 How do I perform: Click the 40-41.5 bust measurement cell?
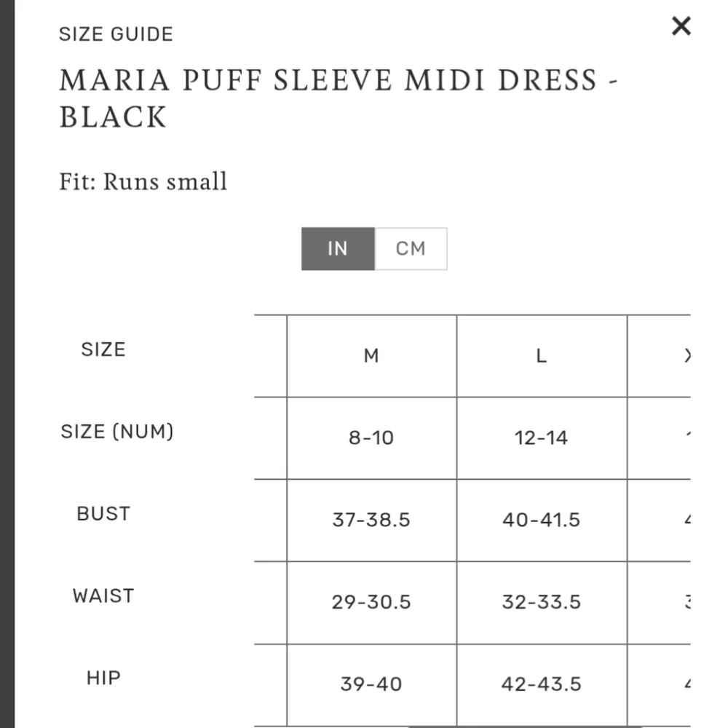[x=541, y=521]
